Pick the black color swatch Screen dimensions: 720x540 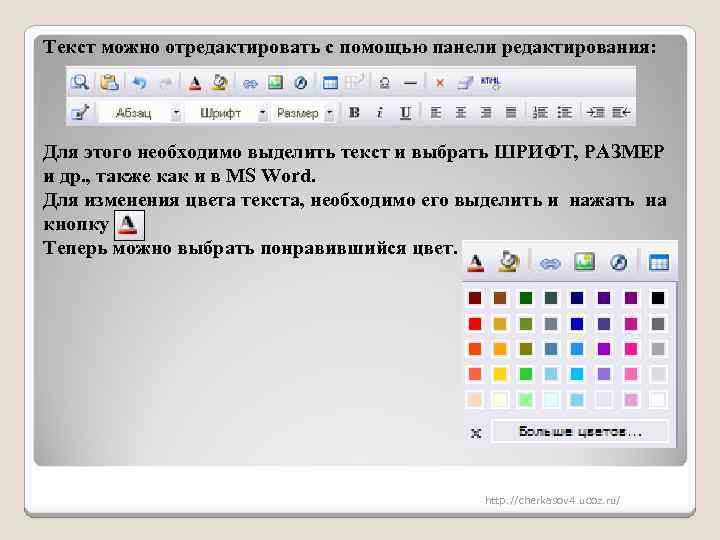click(x=658, y=298)
